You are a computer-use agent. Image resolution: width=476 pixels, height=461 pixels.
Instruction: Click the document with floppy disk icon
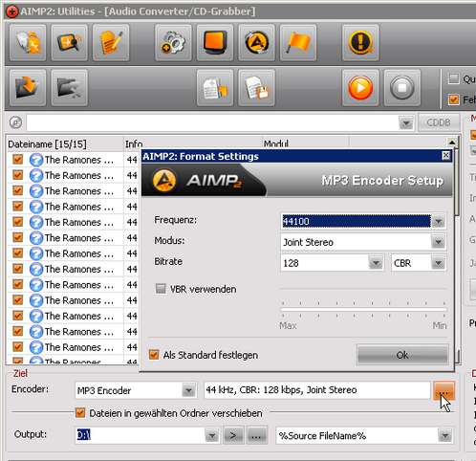tap(256, 88)
